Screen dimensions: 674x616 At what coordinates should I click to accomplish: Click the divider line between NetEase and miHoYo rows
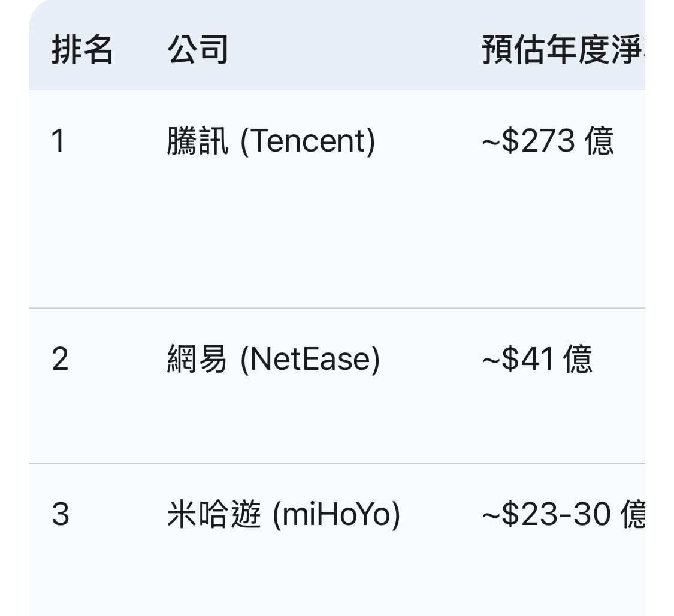click(x=337, y=463)
